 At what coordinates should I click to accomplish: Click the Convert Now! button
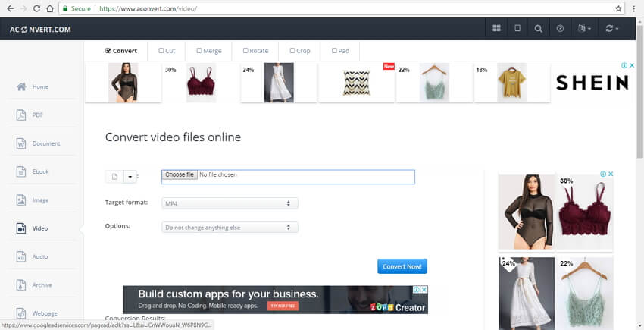tap(402, 266)
